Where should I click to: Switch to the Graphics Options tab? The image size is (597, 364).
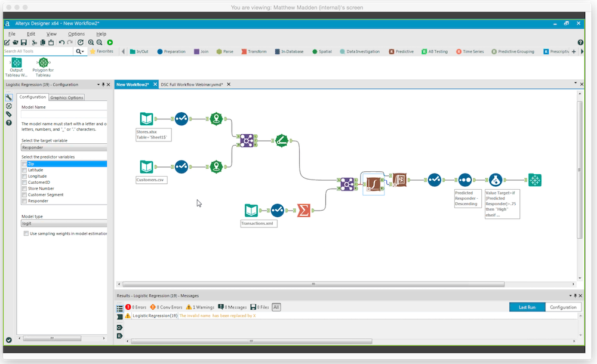click(x=67, y=97)
